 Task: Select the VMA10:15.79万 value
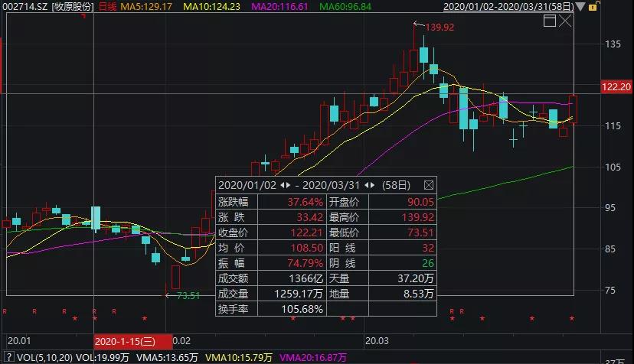click(x=239, y=358)
